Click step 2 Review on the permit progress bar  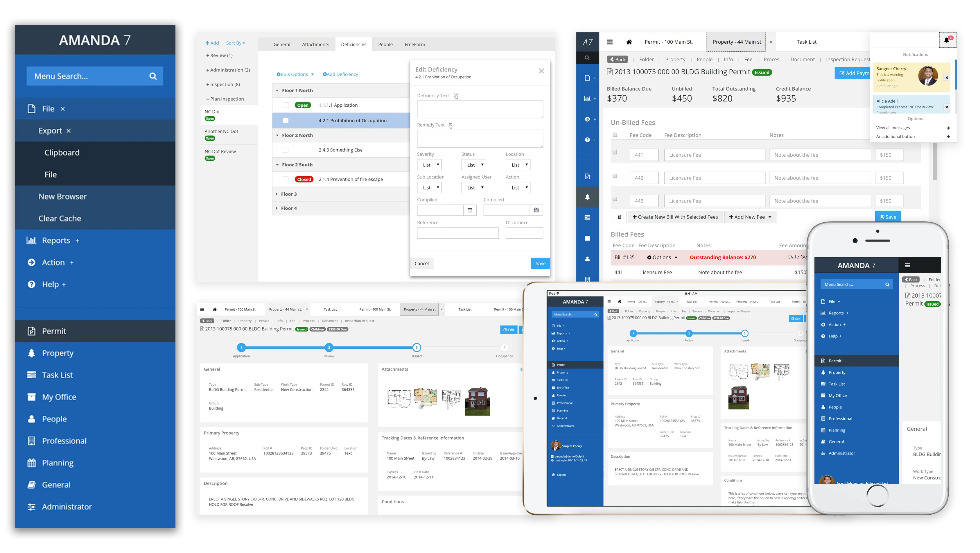pos(329,348)
